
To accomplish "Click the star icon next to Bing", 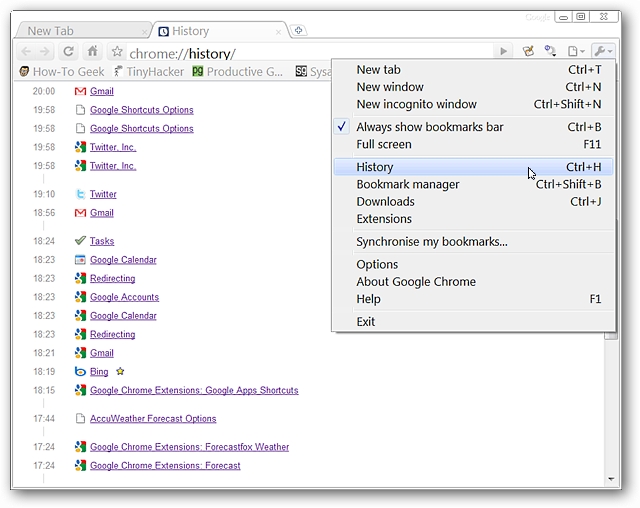I will pos(120,372).
